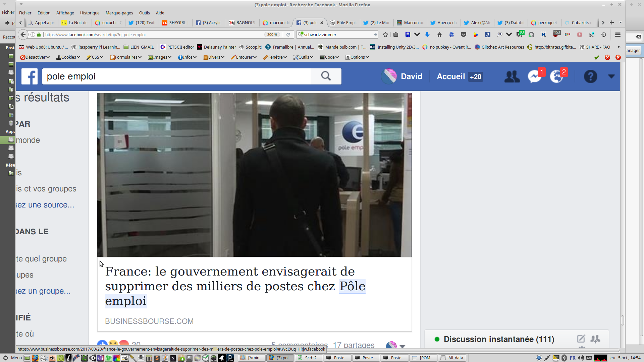The height and width of the screenshot is (362, 644).
Task: Go to Accueil home link
Action: point(450,77)
